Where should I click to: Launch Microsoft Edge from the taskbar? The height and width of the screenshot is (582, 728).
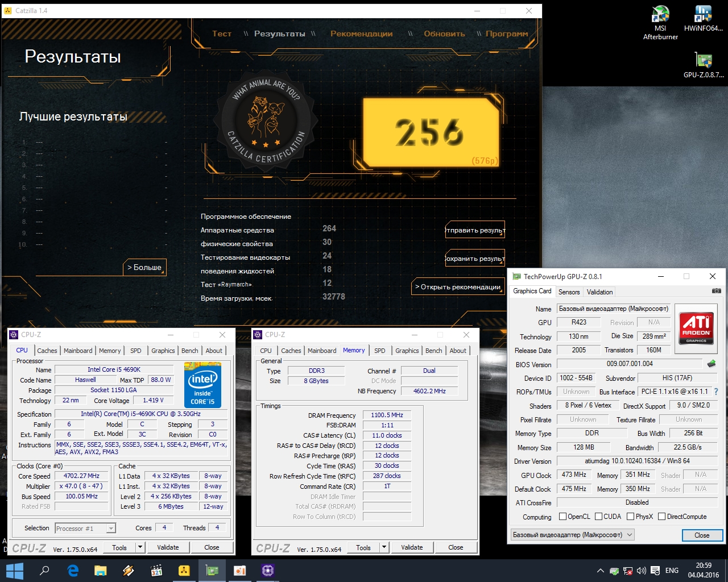73,571
